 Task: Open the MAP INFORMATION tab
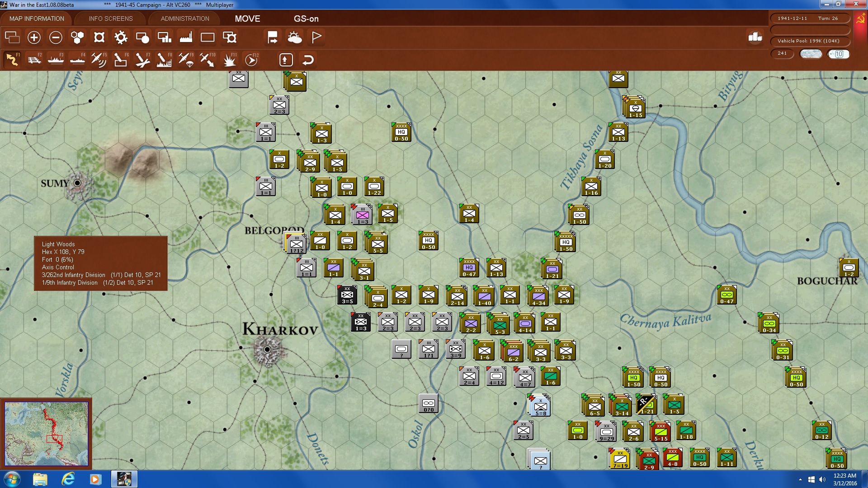coord(37,19)
